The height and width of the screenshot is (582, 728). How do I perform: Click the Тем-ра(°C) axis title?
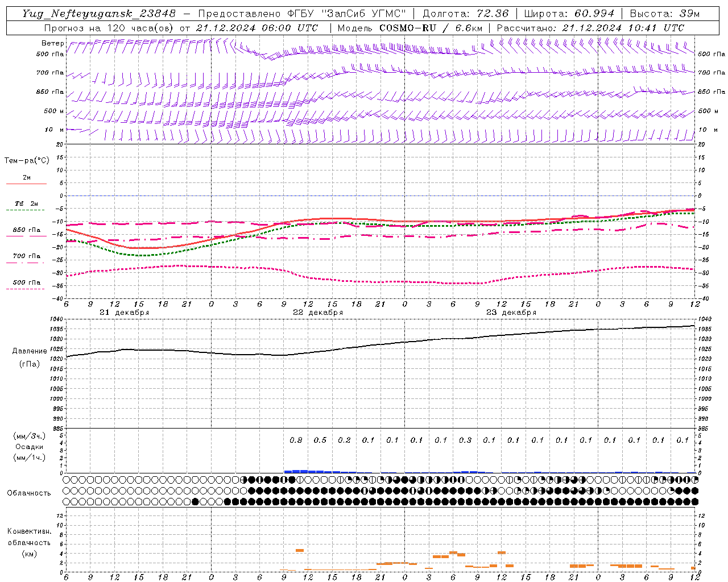coord(27,161)
